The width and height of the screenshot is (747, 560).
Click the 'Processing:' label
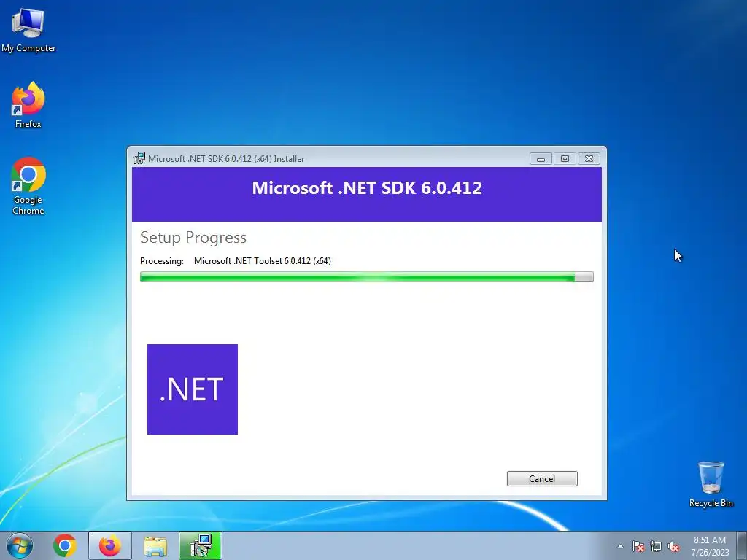[162, 261]
